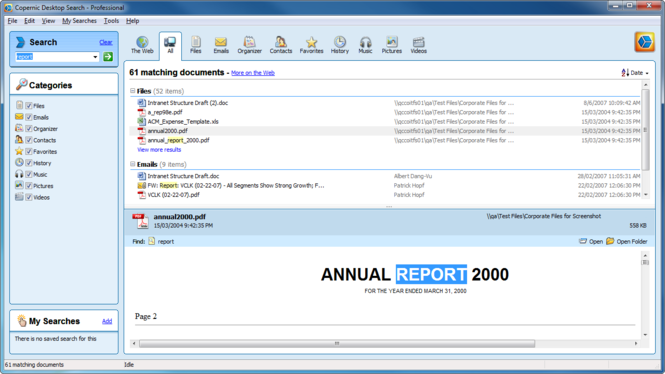The height and width of the screenshot is (374, 665).
Task: Open the File menu
Action: pyautogui.click(x=12, y=20)
